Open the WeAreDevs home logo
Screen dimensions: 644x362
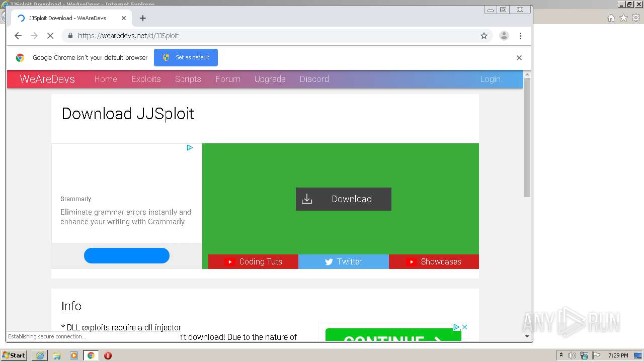[47, 79]
